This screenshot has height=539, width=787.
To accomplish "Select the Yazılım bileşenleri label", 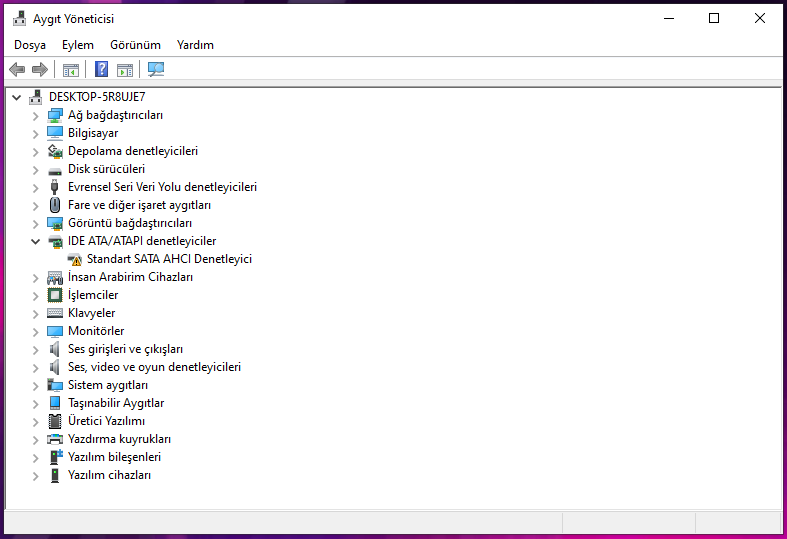I will (x=114, y=457).
